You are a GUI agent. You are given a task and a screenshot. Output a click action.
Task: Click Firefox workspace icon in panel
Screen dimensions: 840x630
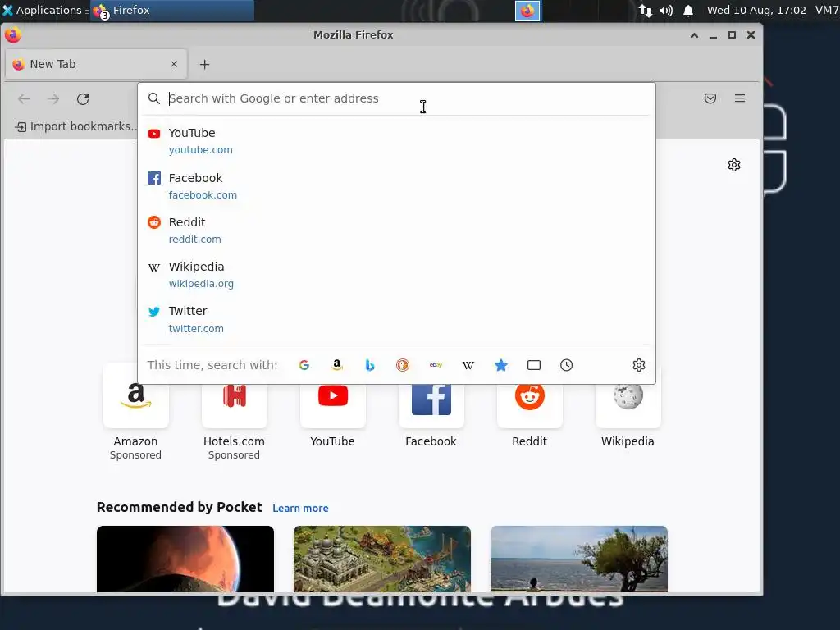click(x=527, y=11)
